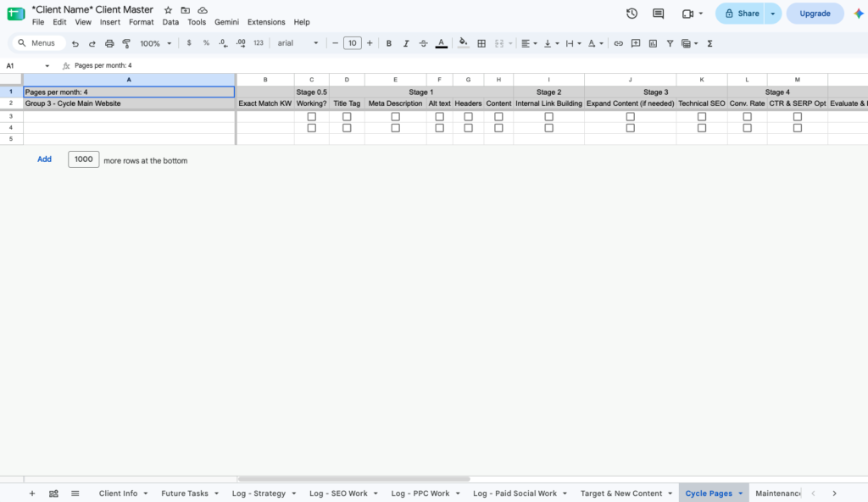Open the name box dropdown arrow
The image size is (868, 502).
(x=47, y=65)
